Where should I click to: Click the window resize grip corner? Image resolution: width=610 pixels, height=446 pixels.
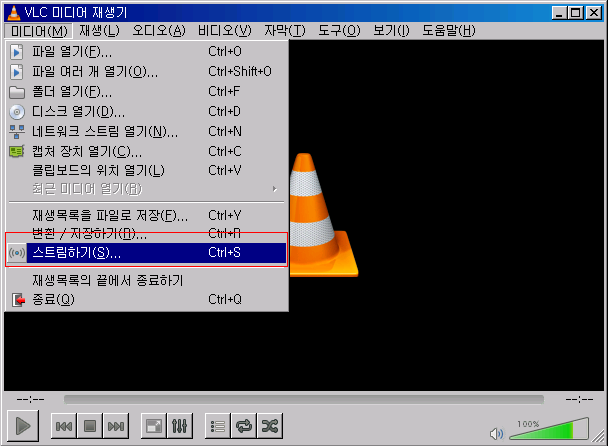598,436
